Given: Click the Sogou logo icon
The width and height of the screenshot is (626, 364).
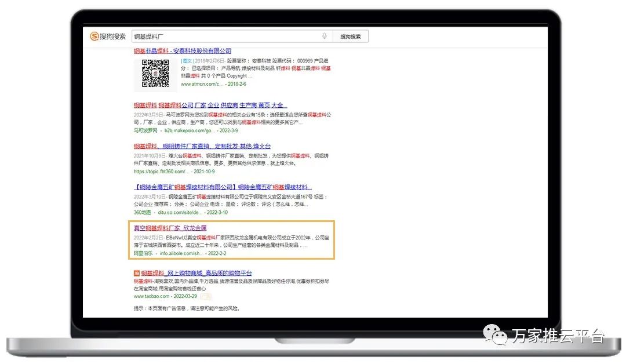Looking at the screenshot, I should [x=94, y=37].
